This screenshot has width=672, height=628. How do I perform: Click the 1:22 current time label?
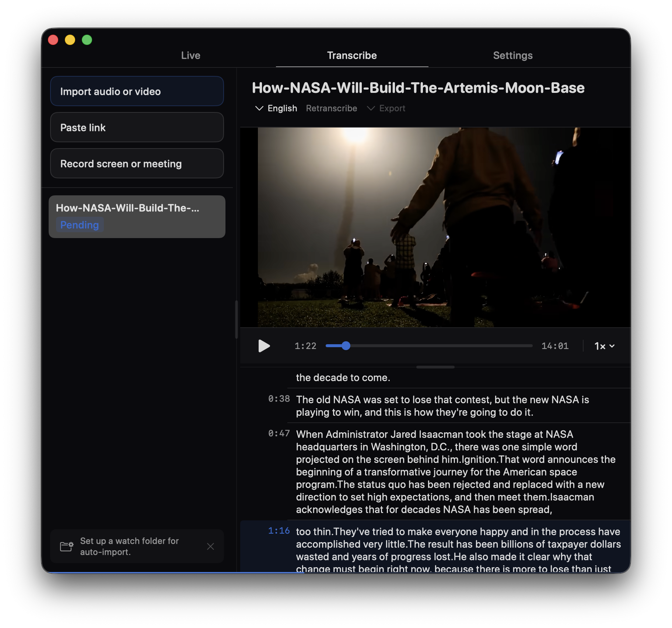(x=305, y=346)
